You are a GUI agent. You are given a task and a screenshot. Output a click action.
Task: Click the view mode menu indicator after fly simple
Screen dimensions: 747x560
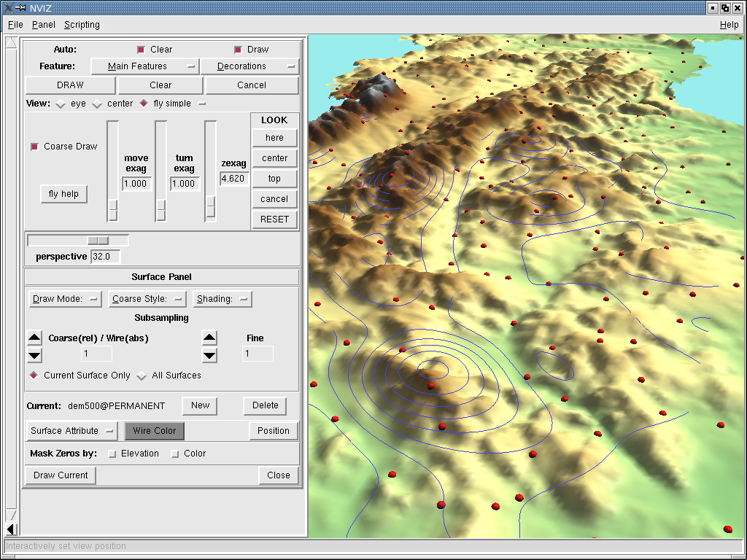click(x=202, y=104)
